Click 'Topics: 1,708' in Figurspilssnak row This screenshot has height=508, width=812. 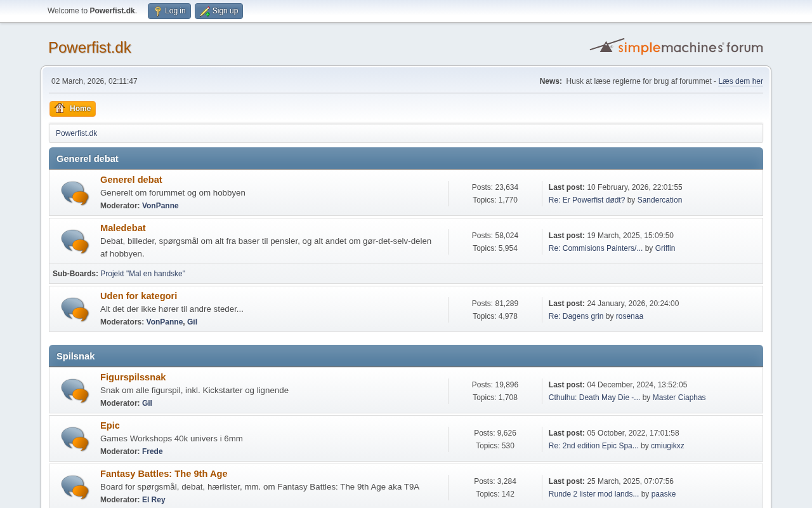pyautogui.click(x=495, y=398)
